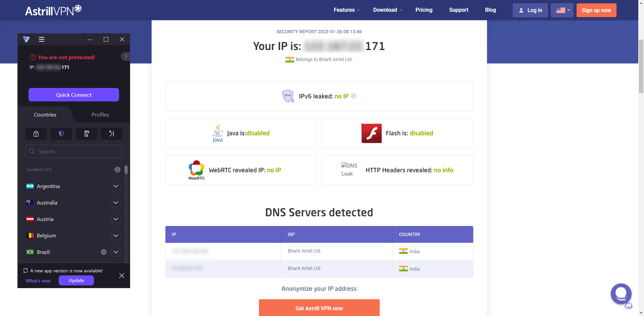Image resolution: width=644 pixels, height=316 pixels.
Task: Dismiss the new app version notice
Action: 122,275
